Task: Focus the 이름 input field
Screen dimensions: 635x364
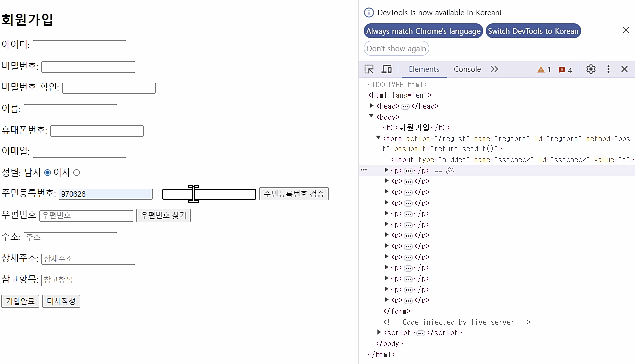Action: click(70, 110)
